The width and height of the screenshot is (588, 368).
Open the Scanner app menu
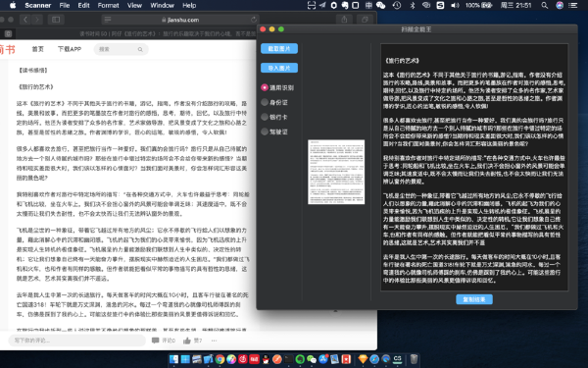tap(38, 5)
